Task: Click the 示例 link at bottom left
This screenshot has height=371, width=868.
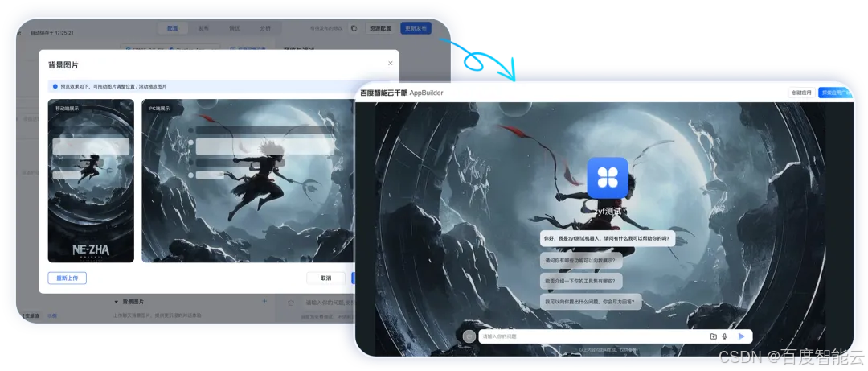Action: (51, 315)
